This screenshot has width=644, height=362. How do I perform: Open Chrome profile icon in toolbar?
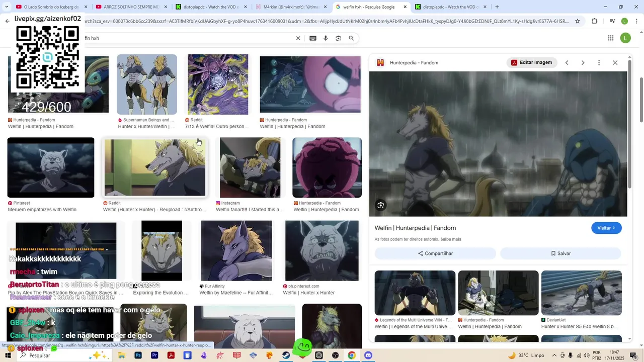(x=624, y=21)
